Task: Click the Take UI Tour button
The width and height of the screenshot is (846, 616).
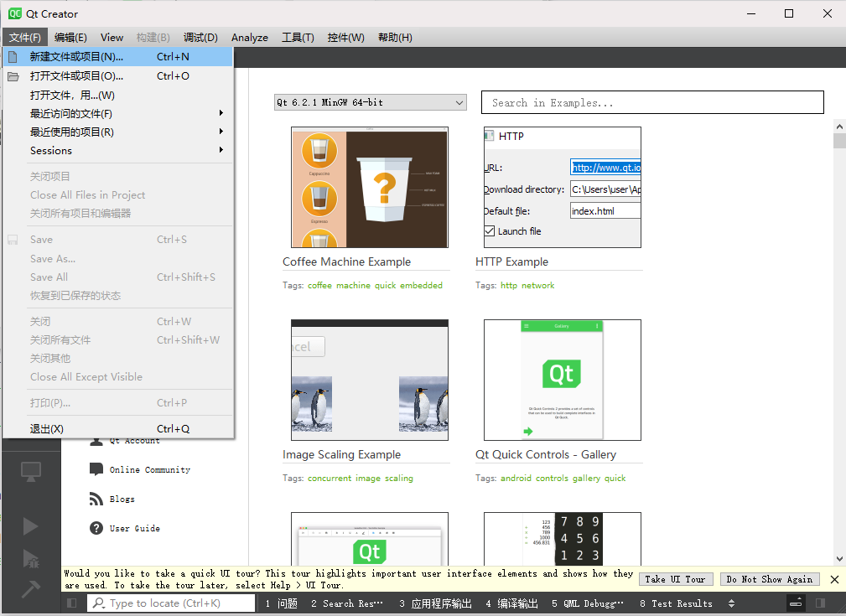Action: point(676,579)
